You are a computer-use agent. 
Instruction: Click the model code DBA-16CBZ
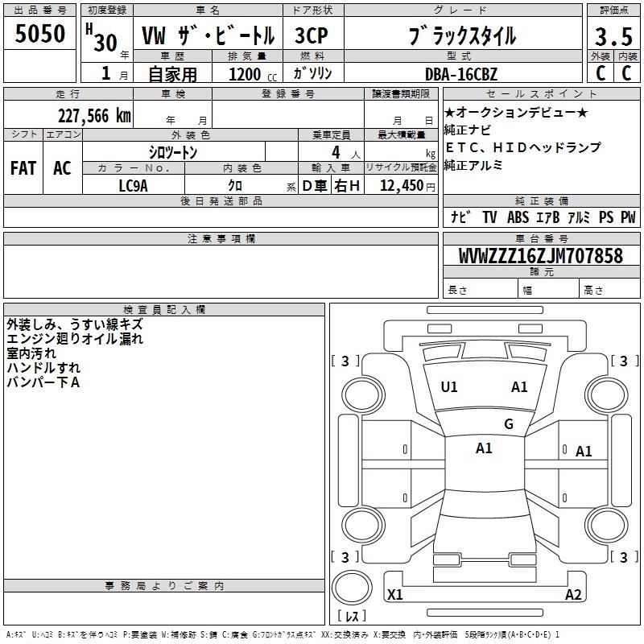(x=461, y=74)
